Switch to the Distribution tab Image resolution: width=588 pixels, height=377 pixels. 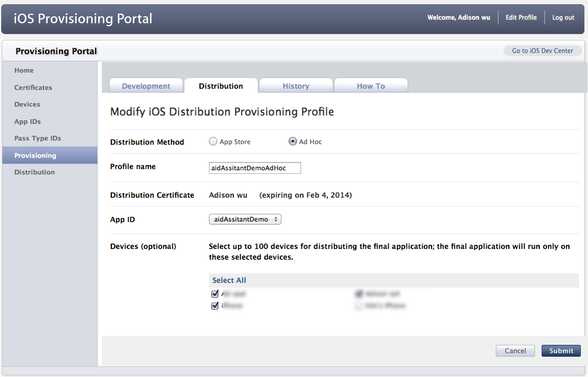(x=221, y=86)
